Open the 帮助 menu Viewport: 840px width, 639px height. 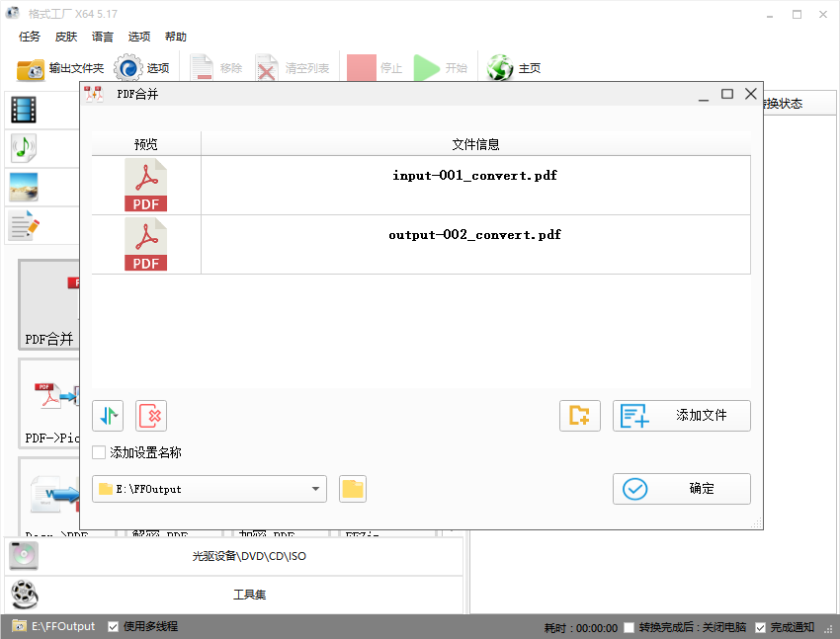175,37
